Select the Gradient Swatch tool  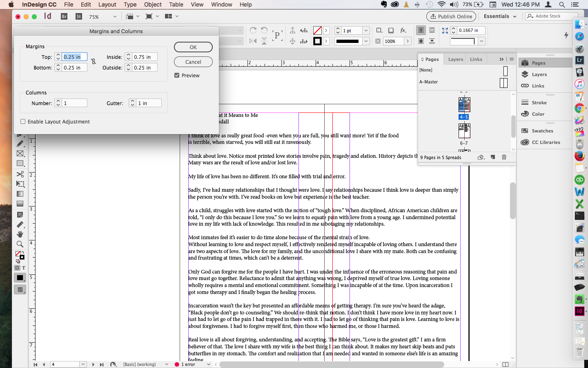coord(20,194)
